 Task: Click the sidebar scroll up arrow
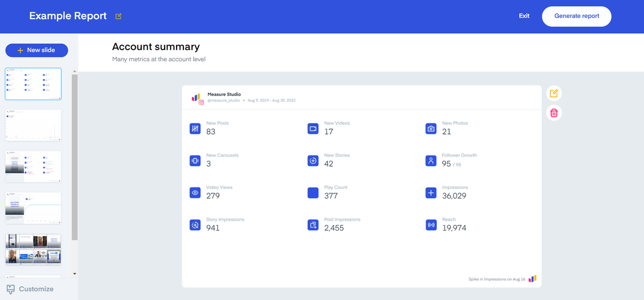(x=75, y=72)
